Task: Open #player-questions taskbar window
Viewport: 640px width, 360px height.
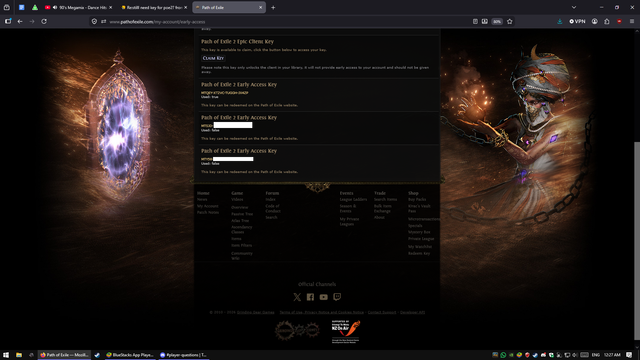Action: 183,355
